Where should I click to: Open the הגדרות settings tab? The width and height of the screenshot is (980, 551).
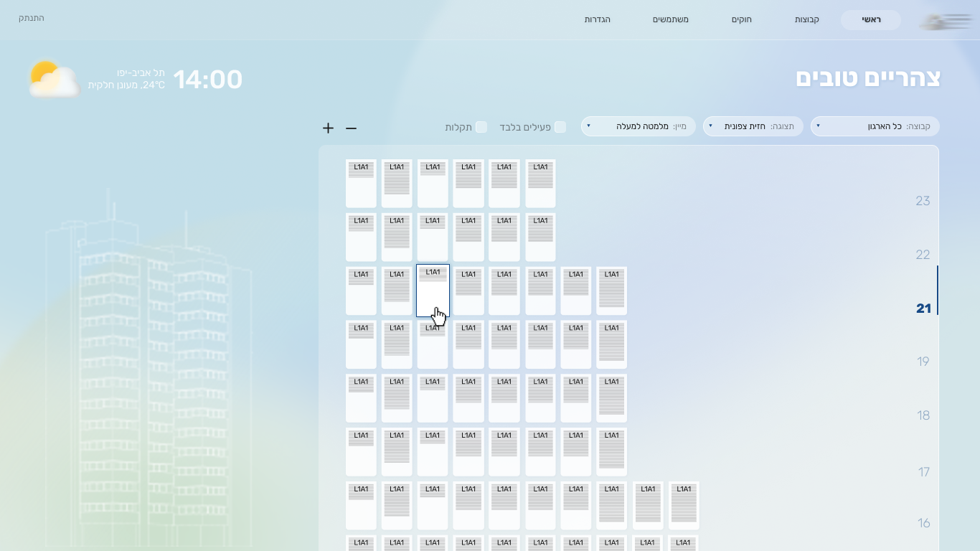coord(597,19)
